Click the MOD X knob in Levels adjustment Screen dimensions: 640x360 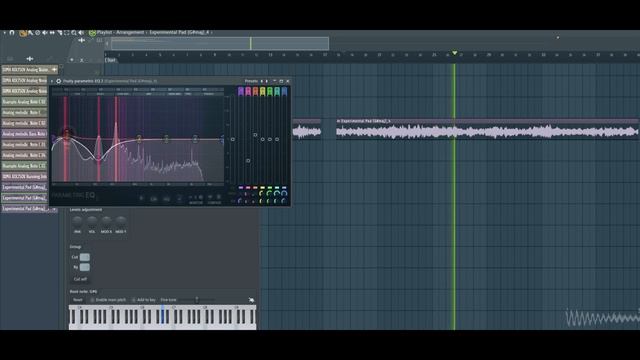(x=106, y=222)
